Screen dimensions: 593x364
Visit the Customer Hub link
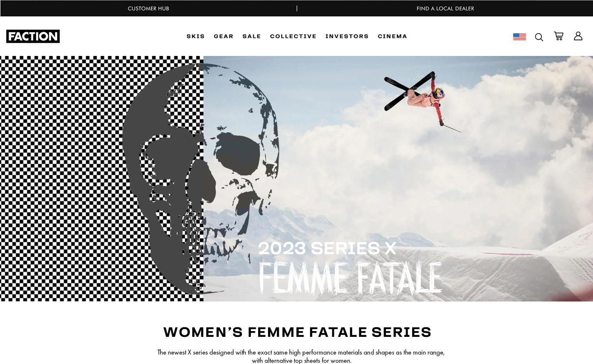(148, 8)
